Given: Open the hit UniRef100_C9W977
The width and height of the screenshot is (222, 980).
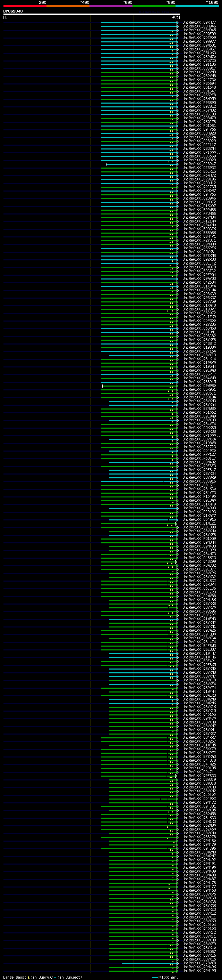Looking at the screenshot, I should coord(199,41).
